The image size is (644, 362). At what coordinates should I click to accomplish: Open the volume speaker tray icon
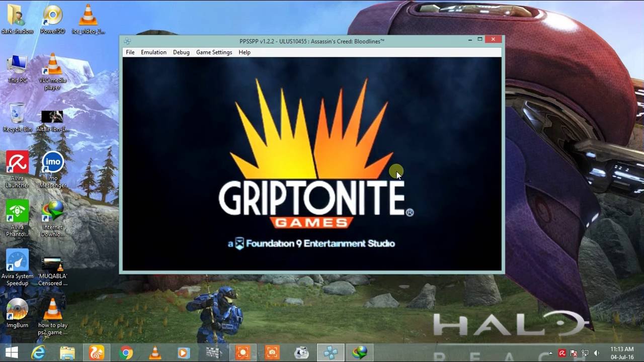point(597,353)
